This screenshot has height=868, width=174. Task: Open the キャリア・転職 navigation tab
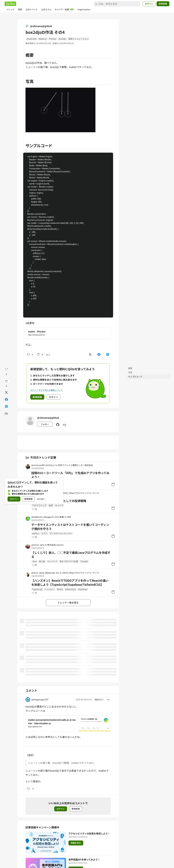pyautogui.click(x=64, y=9)
